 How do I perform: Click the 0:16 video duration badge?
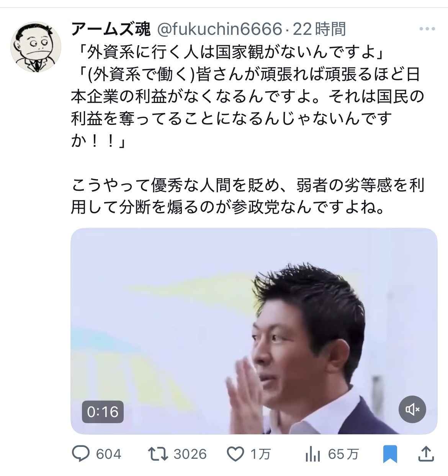[x=103, y=412]
